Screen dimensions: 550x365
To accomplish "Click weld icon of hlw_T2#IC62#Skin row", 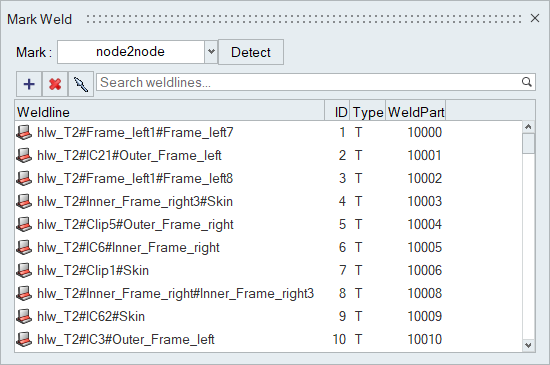I will (24, 317).
